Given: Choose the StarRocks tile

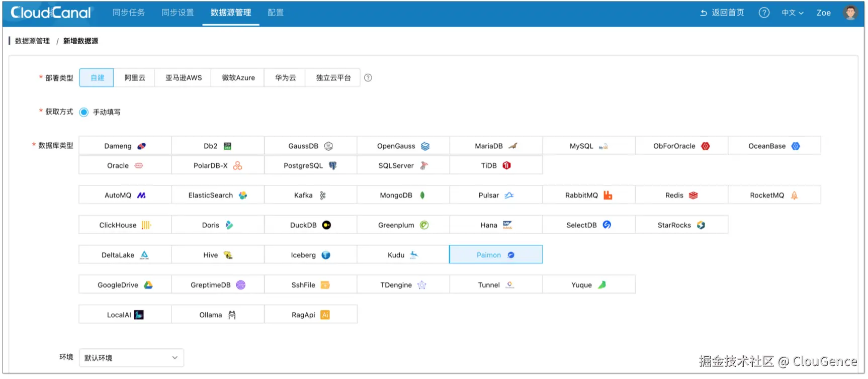Looking at the screenshot, I should [x=681, y=225].
